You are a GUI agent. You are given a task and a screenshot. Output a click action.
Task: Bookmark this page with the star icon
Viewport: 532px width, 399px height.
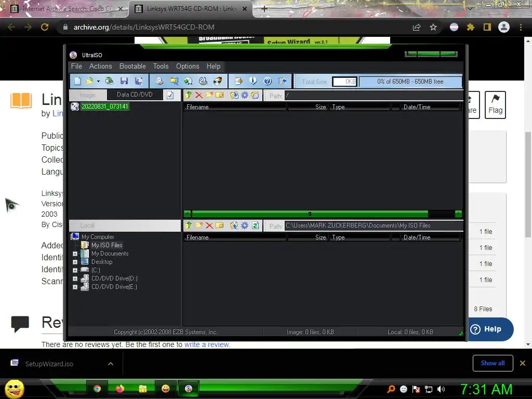click(x=433, y=27)
